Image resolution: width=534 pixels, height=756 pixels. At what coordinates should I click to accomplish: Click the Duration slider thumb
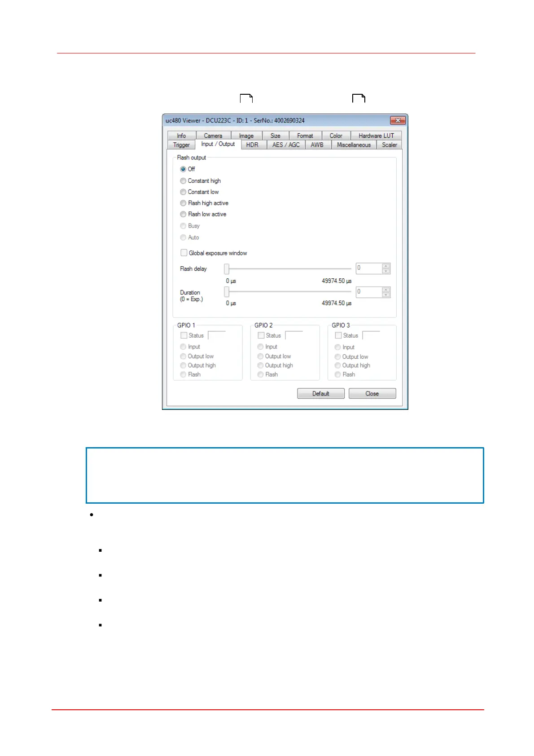227,292
